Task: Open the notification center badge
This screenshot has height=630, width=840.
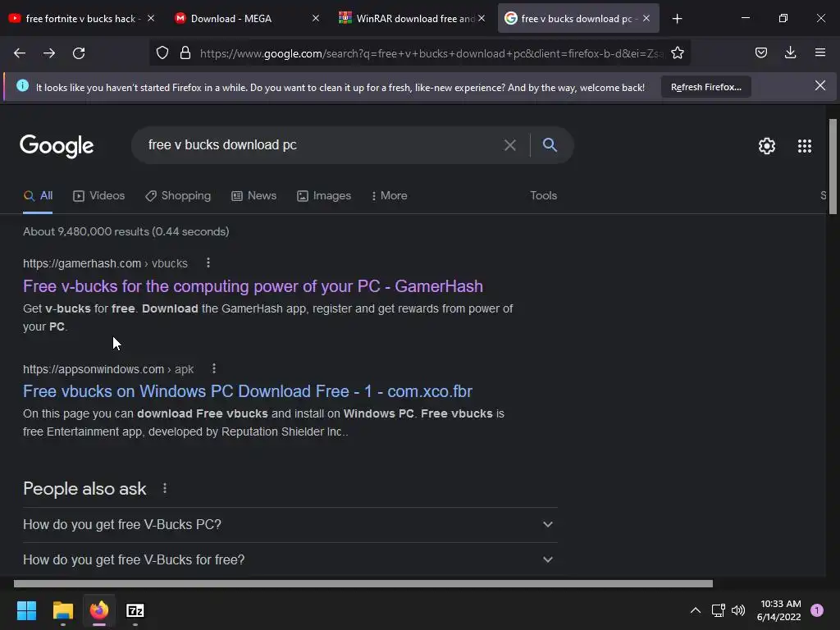Action: 817,610
